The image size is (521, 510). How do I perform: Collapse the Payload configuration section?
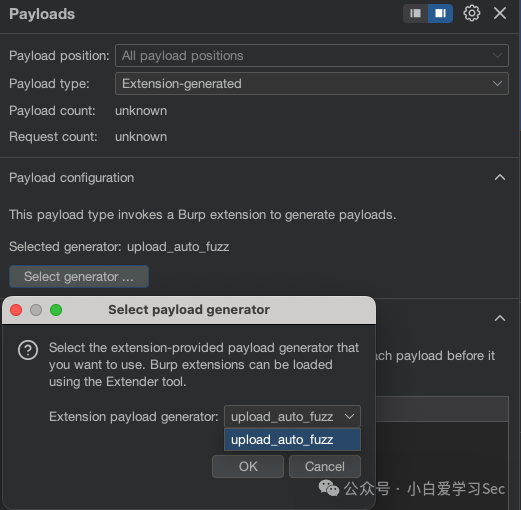point(500,177)
